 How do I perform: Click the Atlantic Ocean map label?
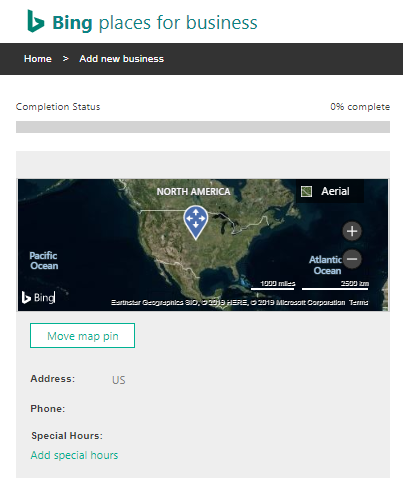326,265
